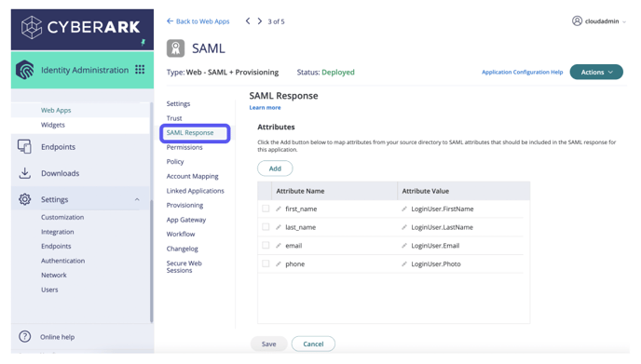Go to previous app with left arrow
Viewport: 641px width, 364px height.
[248, 20]
